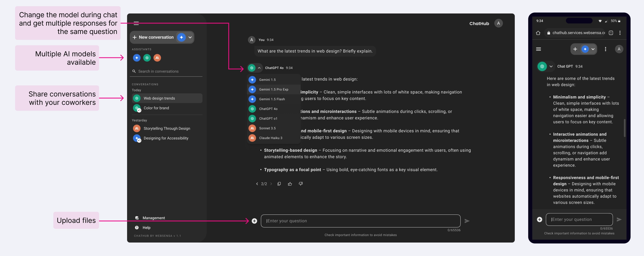Click the desktop Enter your question field
The width and height of the screenshot is (644, 256).
pyautogui.click(x=360, y=221)
